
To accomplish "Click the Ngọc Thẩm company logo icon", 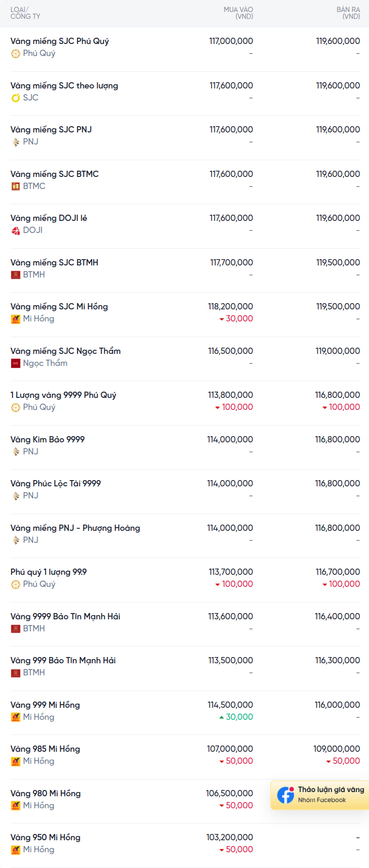I will point(16,363).
